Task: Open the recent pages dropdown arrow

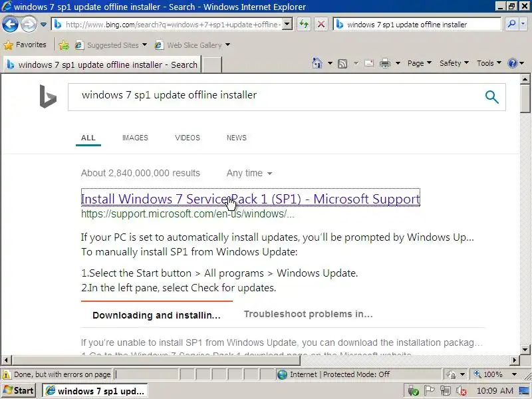Action: click(43, 25)
